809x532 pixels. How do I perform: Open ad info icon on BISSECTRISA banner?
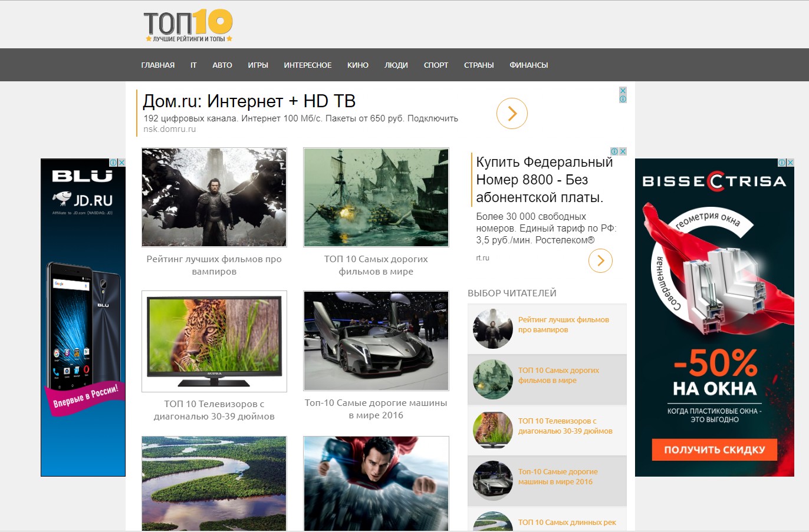[782, 163]
